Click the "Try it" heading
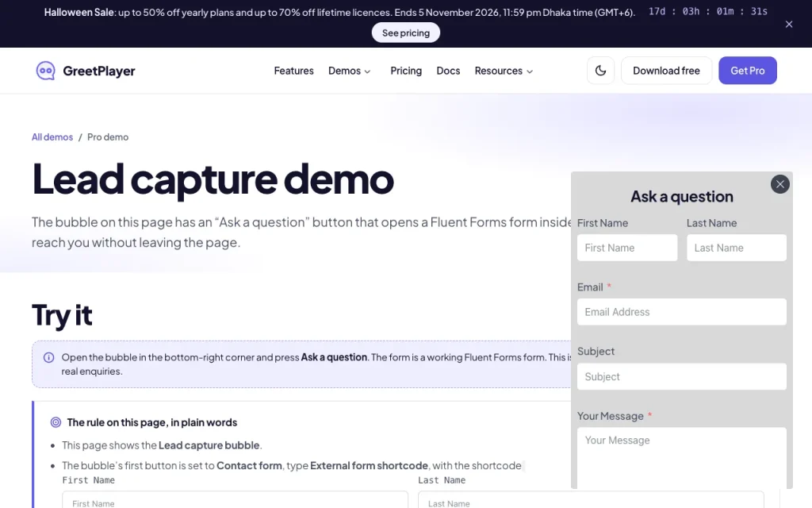The height and width of the screenshot is (508, 812). (62, 314)
